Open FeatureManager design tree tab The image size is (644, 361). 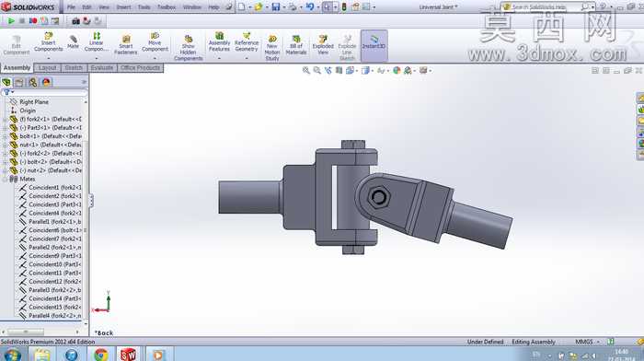(x=6, y=82)
